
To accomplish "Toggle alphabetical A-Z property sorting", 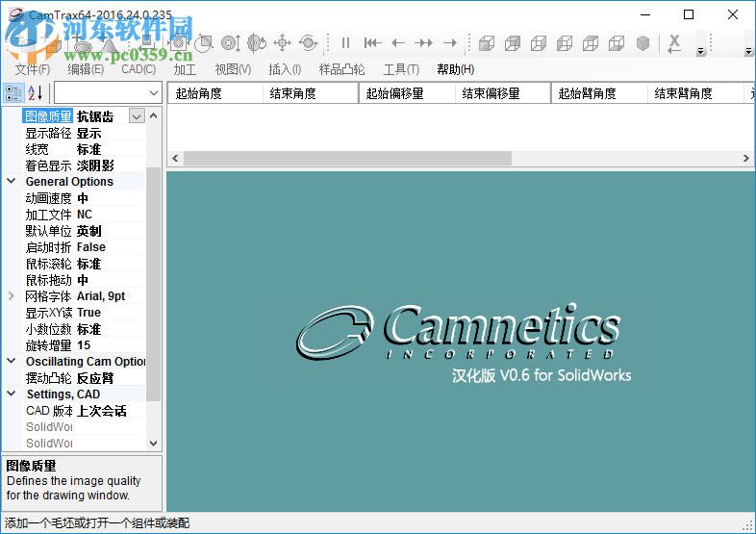I will 36,92.
